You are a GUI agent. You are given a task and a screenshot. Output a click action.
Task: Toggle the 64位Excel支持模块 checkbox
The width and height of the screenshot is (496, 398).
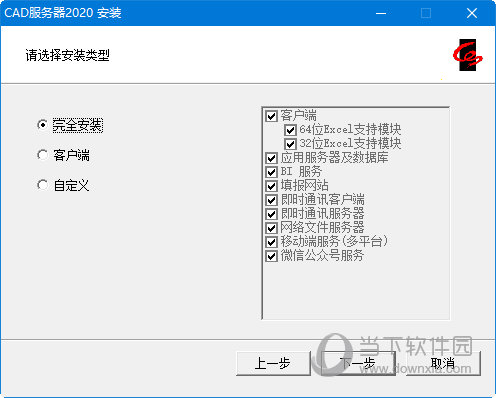(x=290, y=130)
